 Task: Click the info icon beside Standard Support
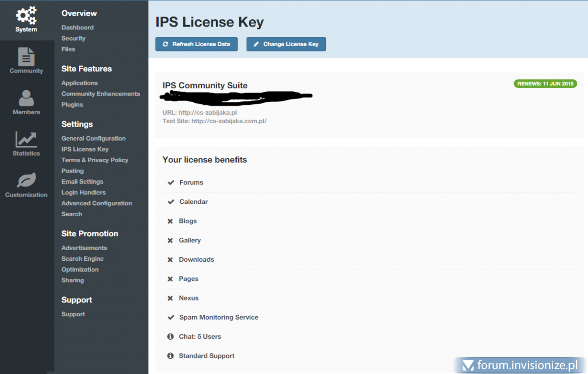tap(171, 356)
